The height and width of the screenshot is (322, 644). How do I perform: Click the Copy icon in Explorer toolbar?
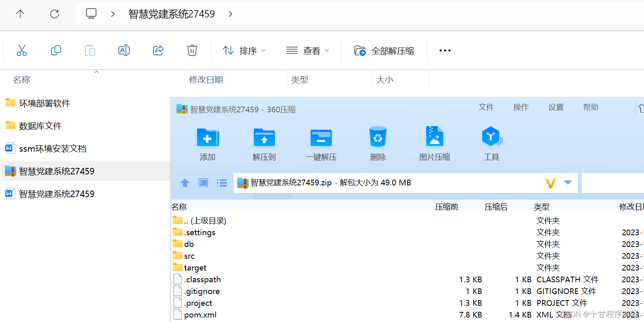click(56, 50)
